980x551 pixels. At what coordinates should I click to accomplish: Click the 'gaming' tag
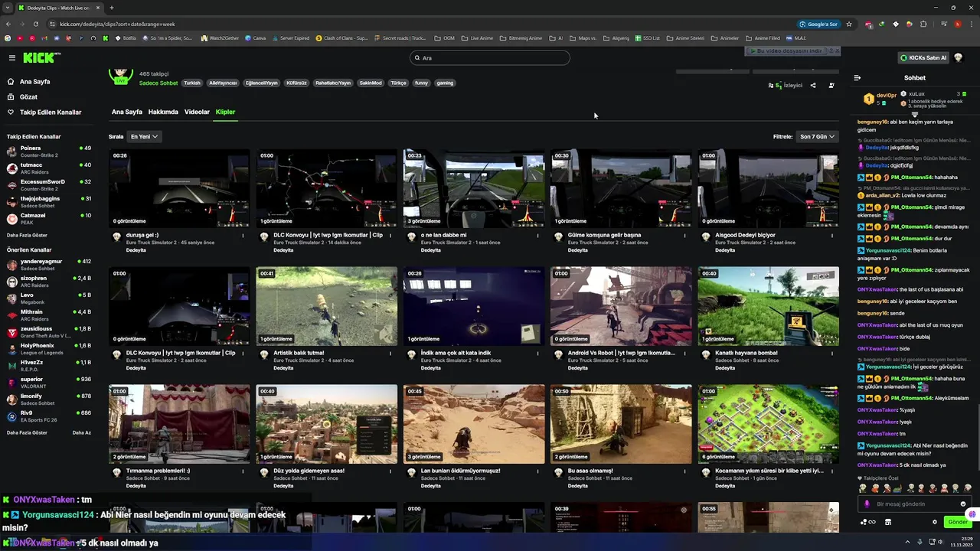pyautogui.click(x=445, y=83)
